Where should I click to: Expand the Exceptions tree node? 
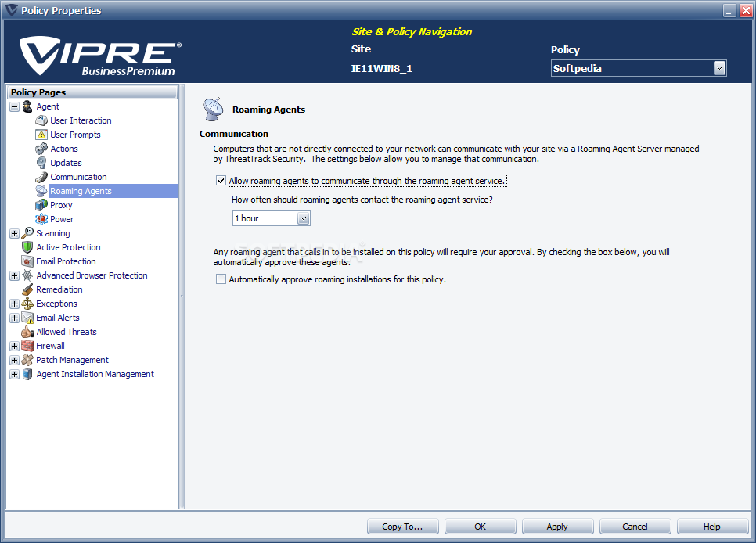tap(14, 304)
